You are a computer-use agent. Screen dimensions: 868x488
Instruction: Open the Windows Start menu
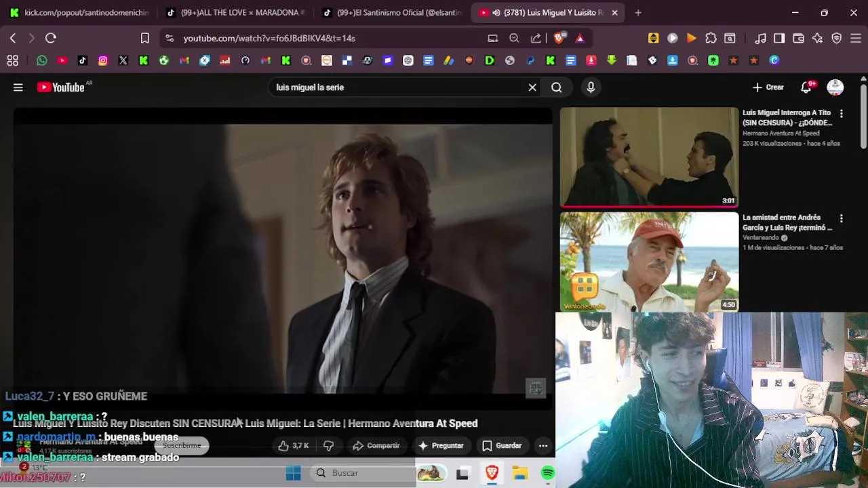click(293, 473)
